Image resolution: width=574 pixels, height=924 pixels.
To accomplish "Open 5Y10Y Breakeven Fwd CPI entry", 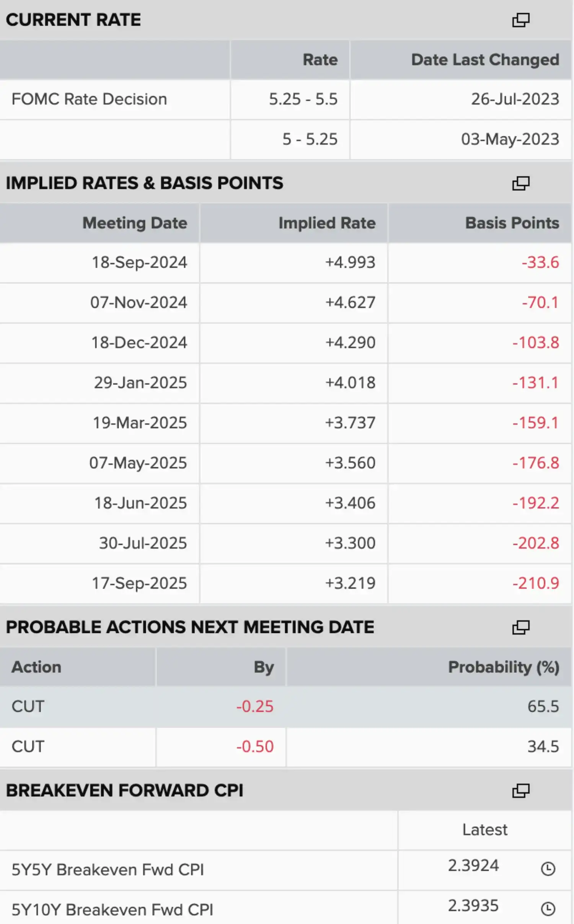I will tap(112, 910).
